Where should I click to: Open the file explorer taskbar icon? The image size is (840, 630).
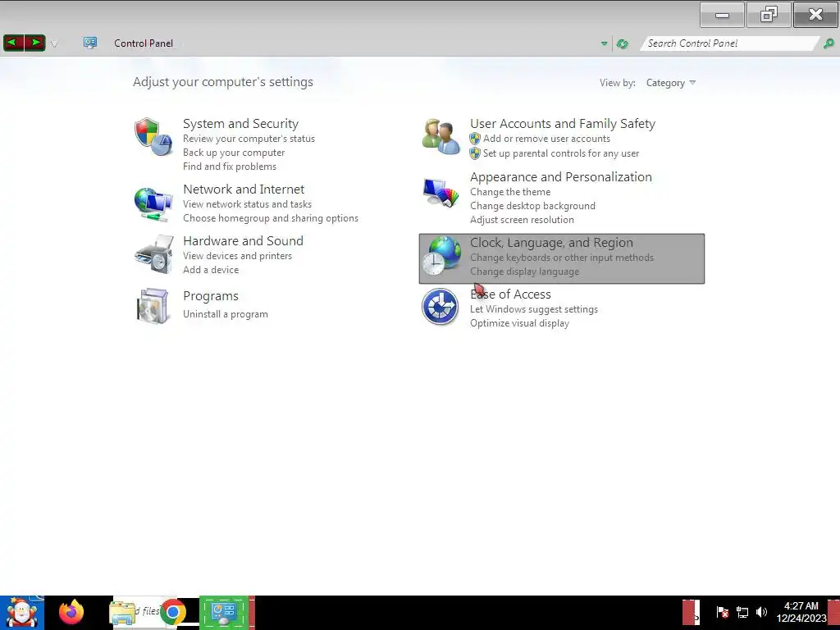123,613
